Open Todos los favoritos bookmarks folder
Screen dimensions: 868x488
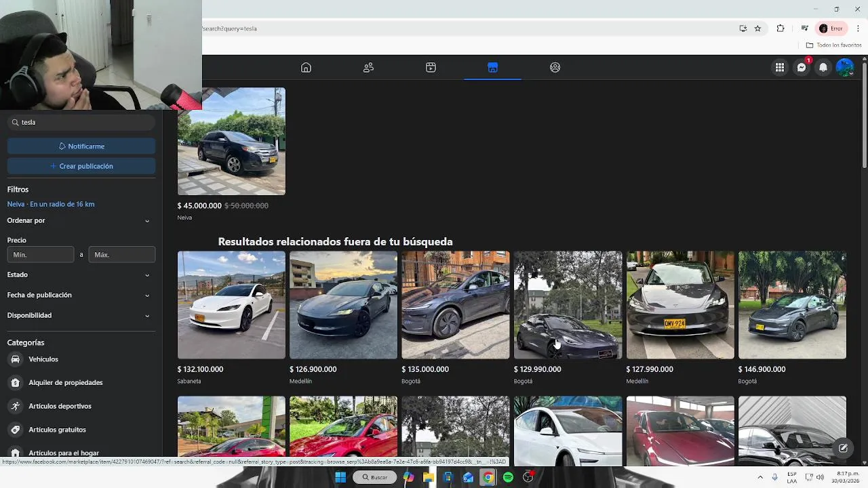click(833, 45)
